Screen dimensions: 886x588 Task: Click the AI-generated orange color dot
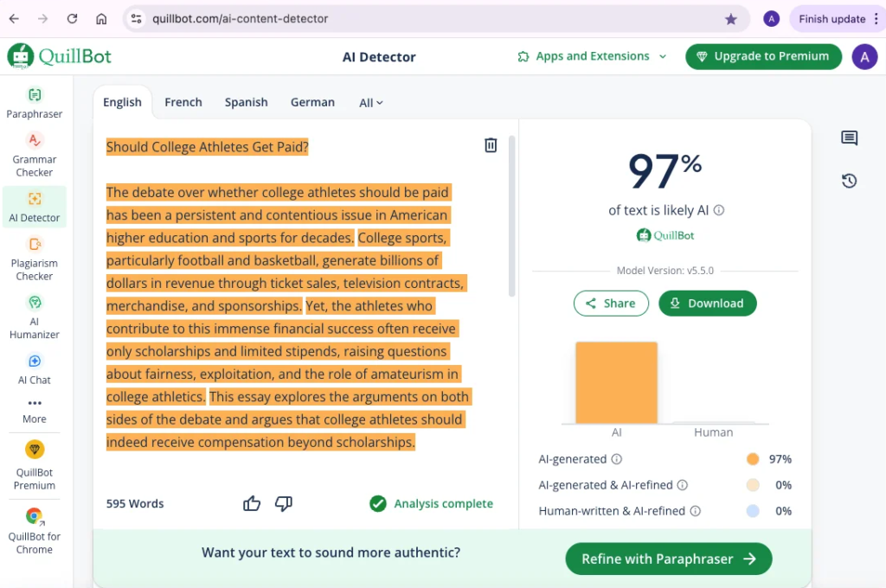753,459
